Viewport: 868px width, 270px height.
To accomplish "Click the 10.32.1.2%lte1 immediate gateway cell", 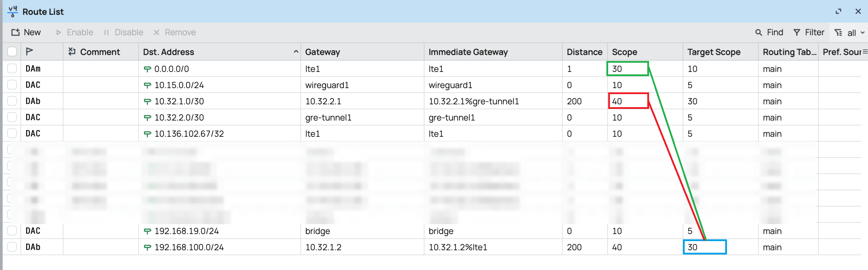I will click(493, 247).
